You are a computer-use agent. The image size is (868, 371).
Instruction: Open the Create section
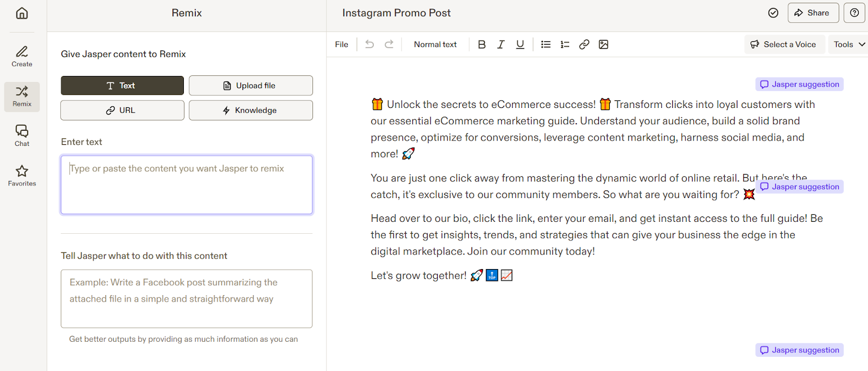point(22,56)
